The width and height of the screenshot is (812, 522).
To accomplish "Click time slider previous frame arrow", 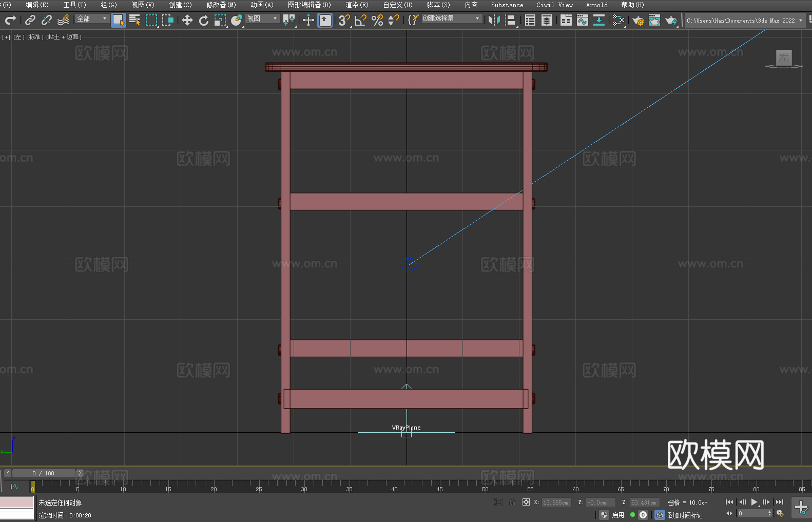I will pos(7,473).
